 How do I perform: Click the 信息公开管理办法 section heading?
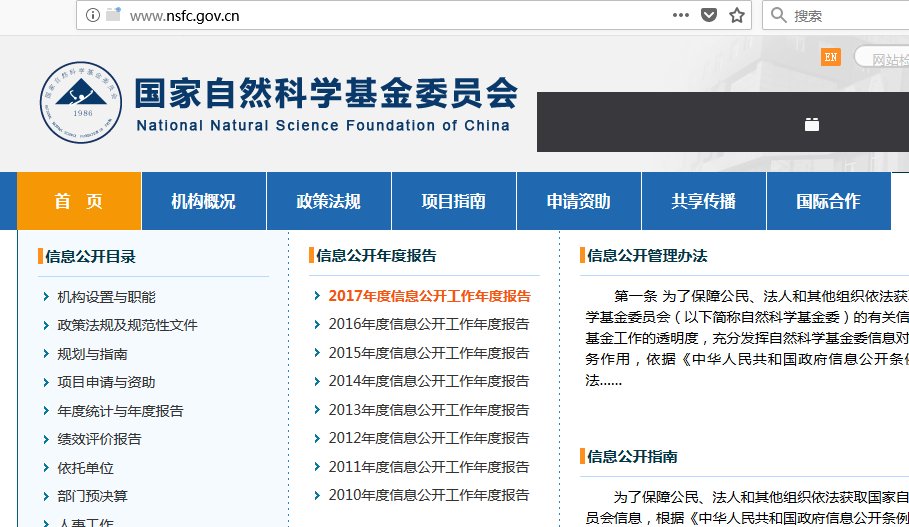(x=647, y=256)
